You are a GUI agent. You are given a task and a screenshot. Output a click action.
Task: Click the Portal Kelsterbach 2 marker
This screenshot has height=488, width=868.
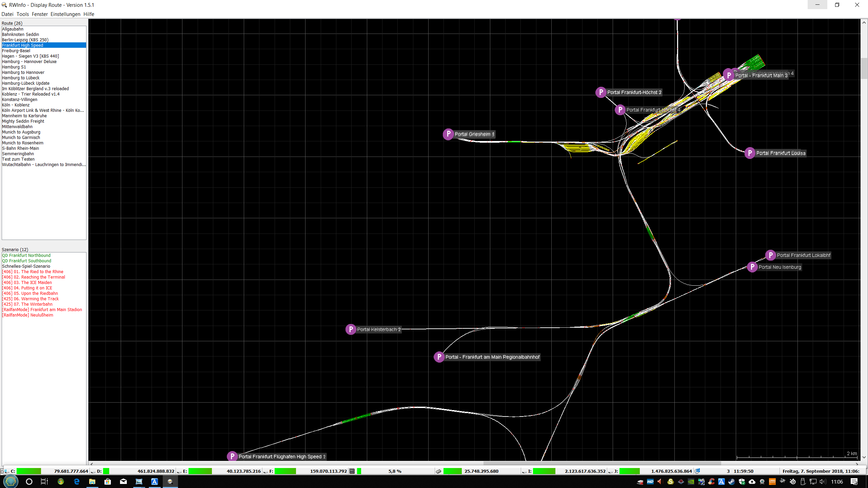tap(351, 329)
